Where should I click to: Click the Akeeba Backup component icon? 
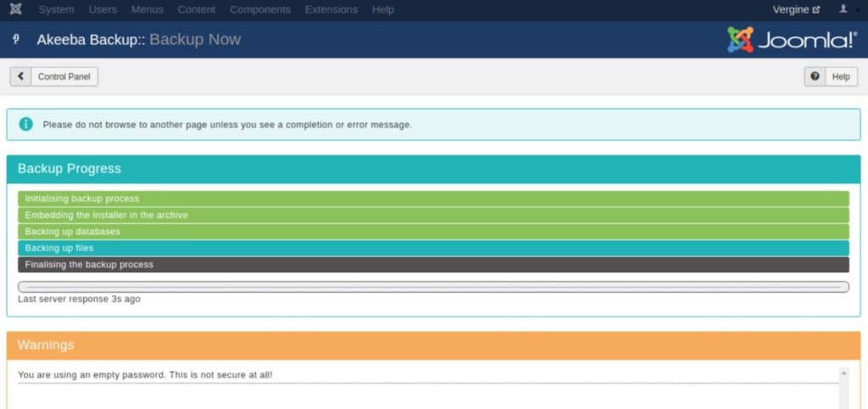15,39
